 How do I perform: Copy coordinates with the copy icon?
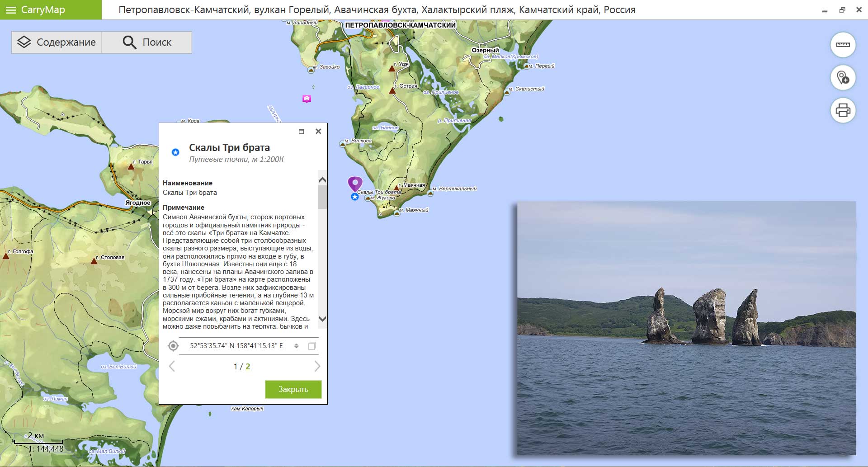point(311,346)
